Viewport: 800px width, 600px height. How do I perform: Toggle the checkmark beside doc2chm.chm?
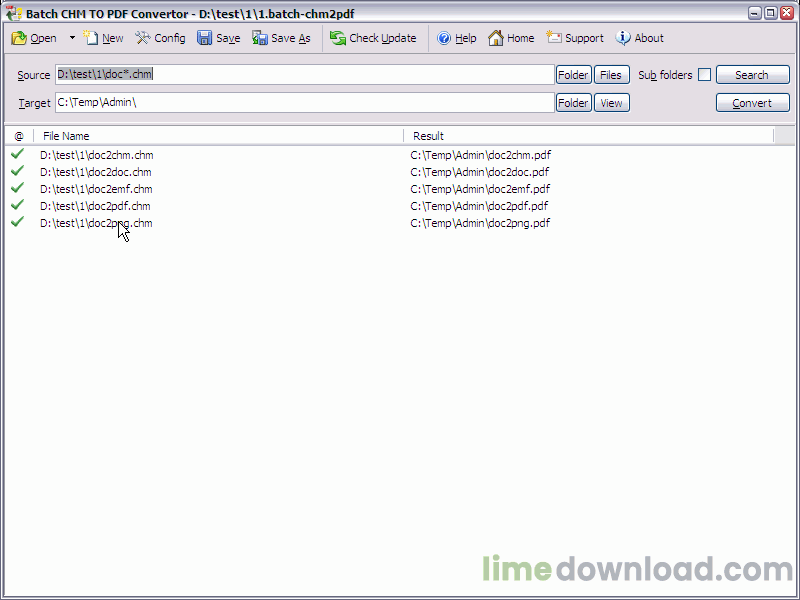click(16, 155)
